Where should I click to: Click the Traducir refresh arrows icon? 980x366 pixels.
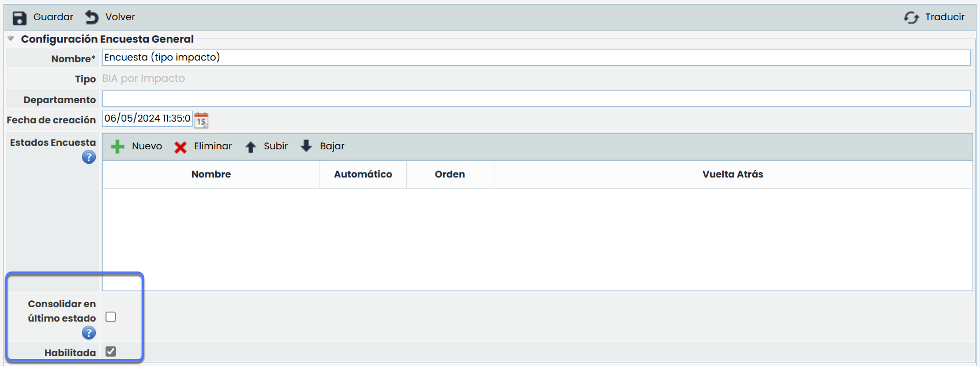click(911, 18)
